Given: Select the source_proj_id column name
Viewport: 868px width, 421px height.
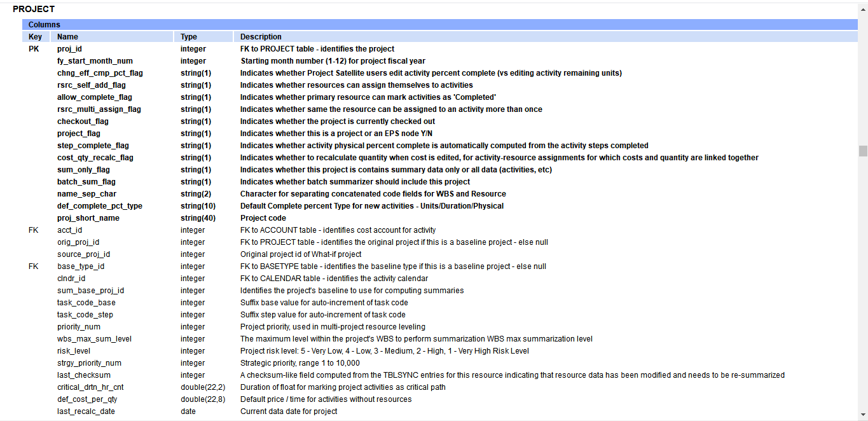Looking at the screenshot, I should 83,254.
